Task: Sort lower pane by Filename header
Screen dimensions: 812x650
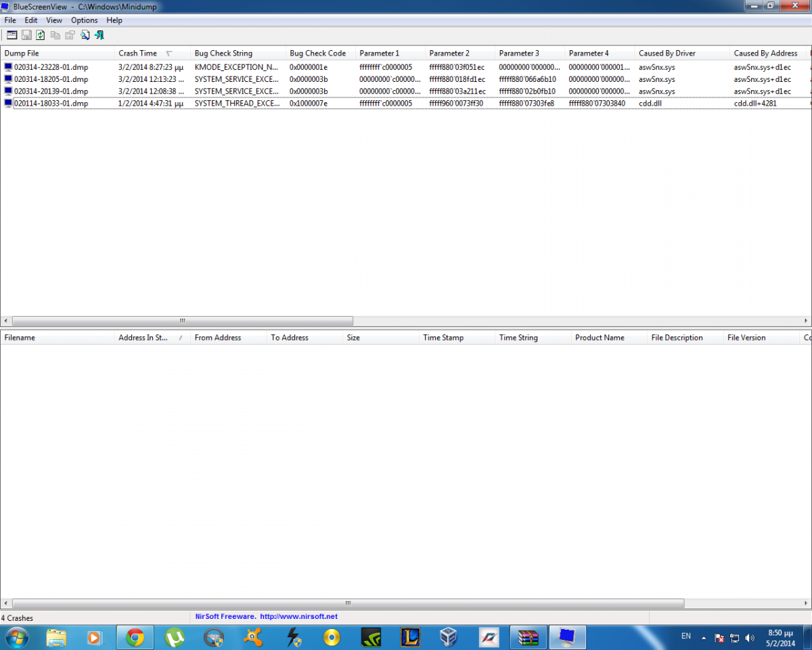Action: 58,337
